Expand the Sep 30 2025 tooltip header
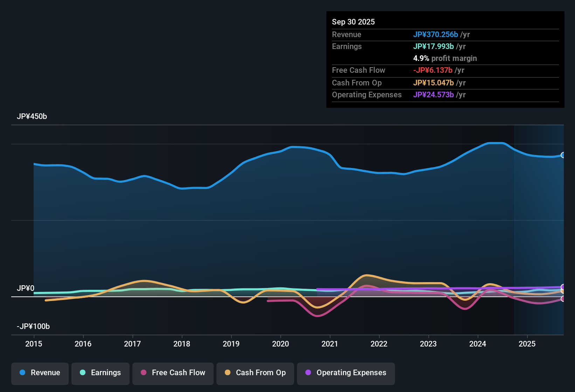Viewport: 575px width, 392px height. [x=353, y=22]
